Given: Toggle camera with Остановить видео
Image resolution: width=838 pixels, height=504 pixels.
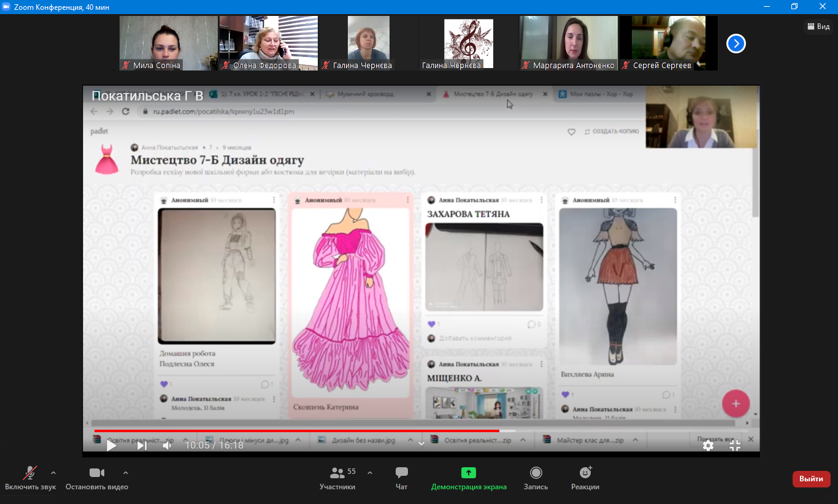Looking at the screenshot, I should 97,473.
